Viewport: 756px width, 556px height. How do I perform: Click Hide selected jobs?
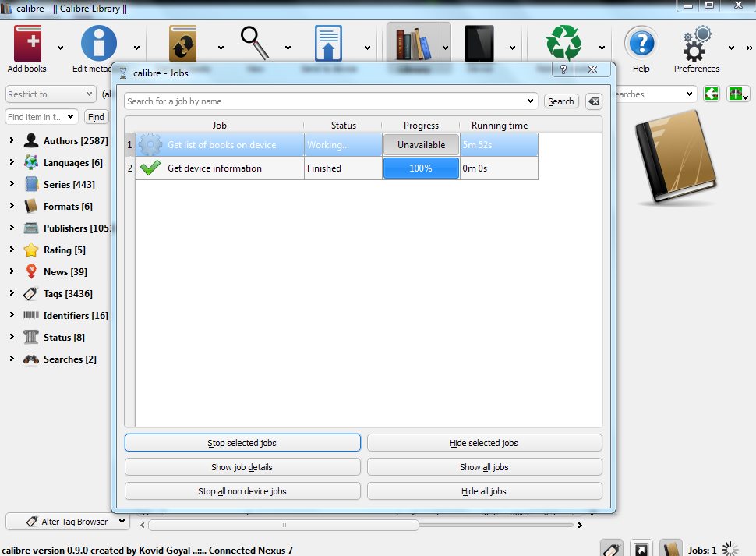click(x=485, y=443)
